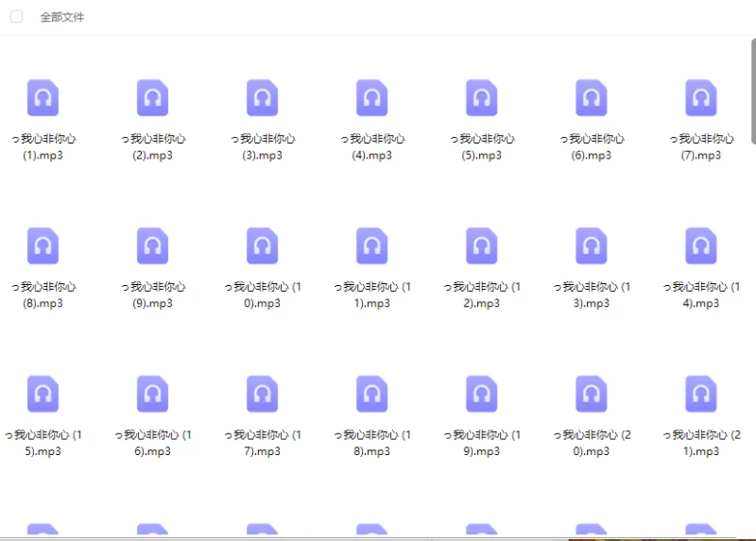Click file name 我心非你心 (1).mp3
This screenshot has width=756, height=541.
(x=43, y=147)
